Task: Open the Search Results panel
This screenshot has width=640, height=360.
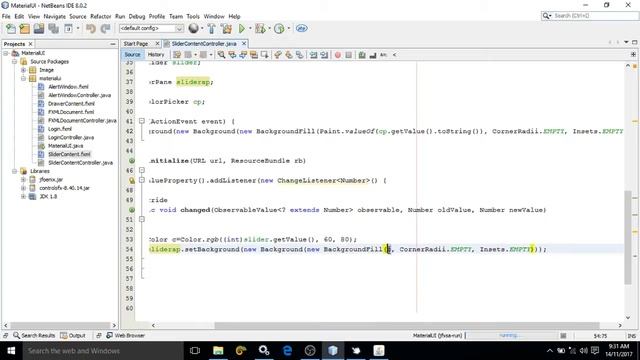Action: click(x=34, y=336)
